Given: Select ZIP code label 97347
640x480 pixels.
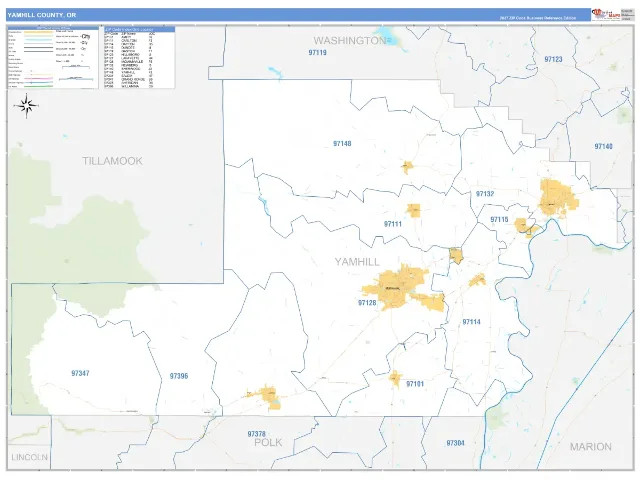Looking at the screenshot, I should pos(80,373).
